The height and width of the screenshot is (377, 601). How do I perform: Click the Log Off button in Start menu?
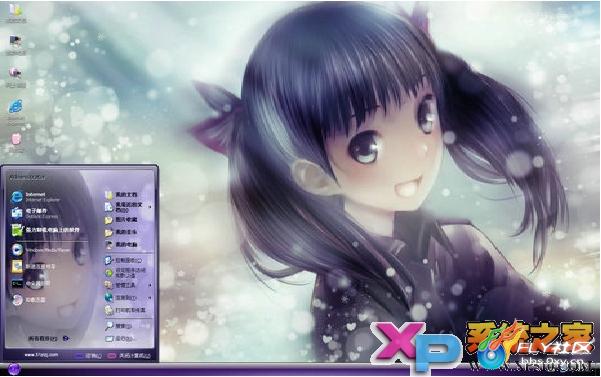(89, 356)
